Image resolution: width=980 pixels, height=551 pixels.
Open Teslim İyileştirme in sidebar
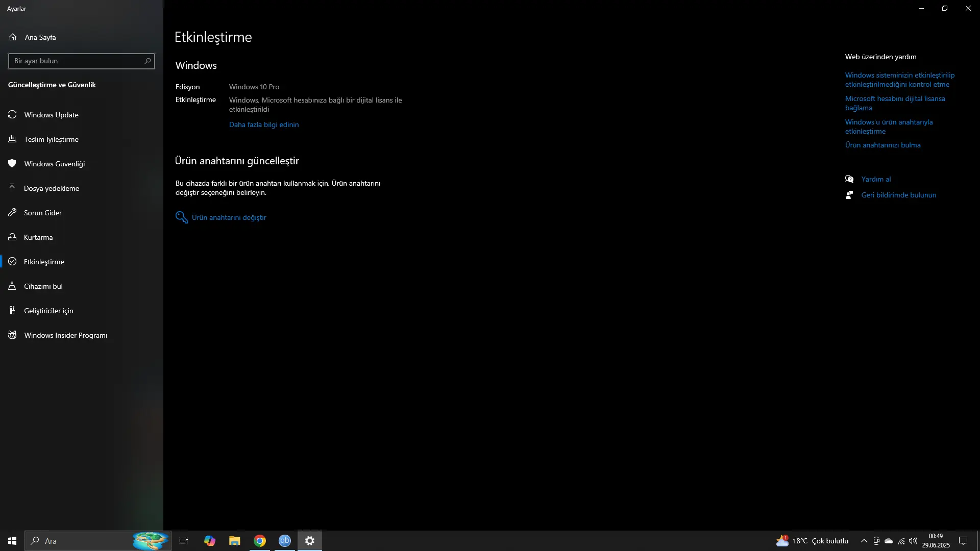pyautogui.click(x=82, y=139)
